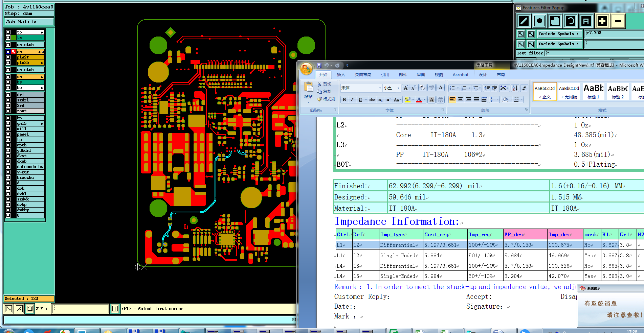Select the line feature filter icon
Image resolution: width=644 pixels, height=333 pixels.
coord(524,21)
